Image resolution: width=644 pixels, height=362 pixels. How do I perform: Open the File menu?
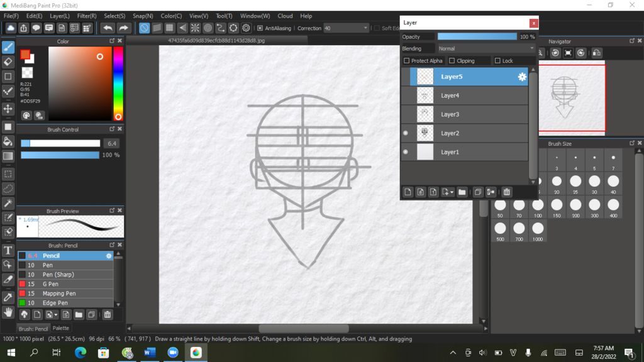[x=11, y=16]
